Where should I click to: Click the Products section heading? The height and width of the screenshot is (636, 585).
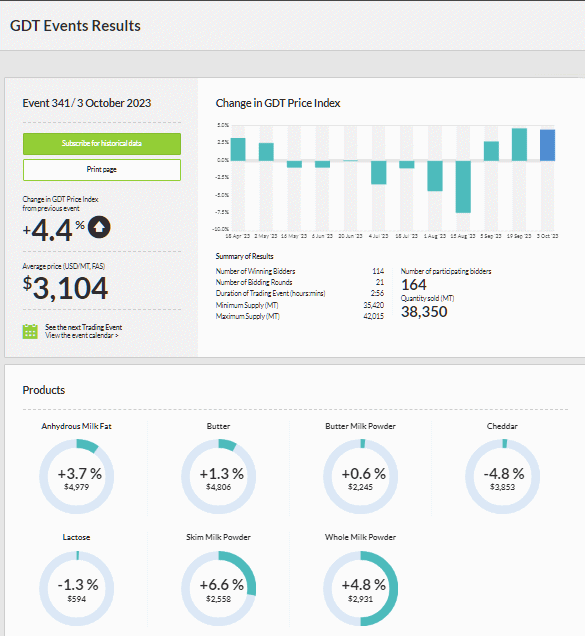[x=44, y=390]
